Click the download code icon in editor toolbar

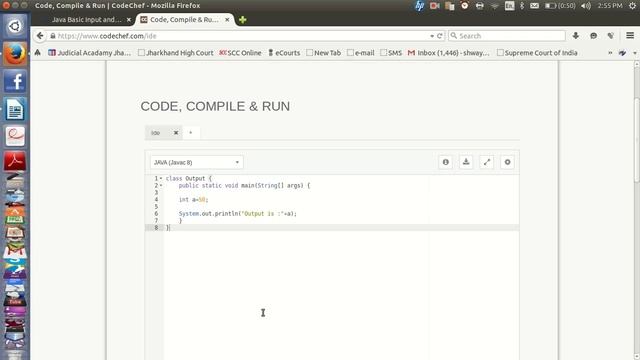(x=466, y=162)
